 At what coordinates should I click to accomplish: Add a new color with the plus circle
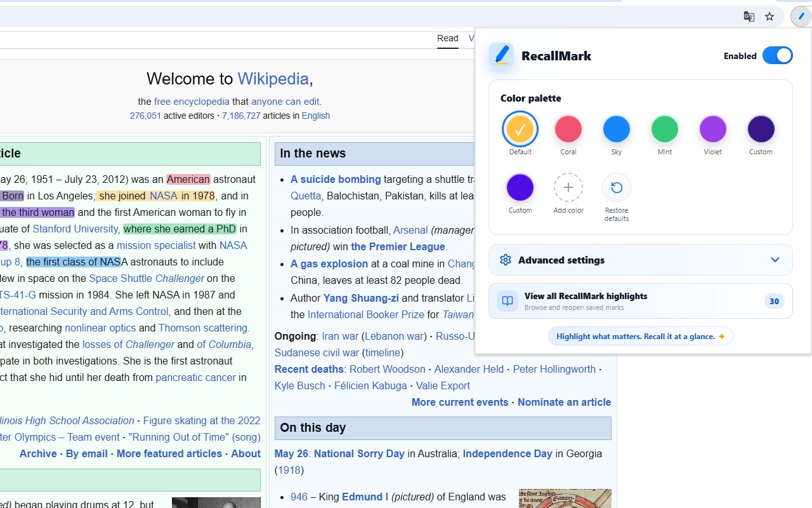point(568,187)
